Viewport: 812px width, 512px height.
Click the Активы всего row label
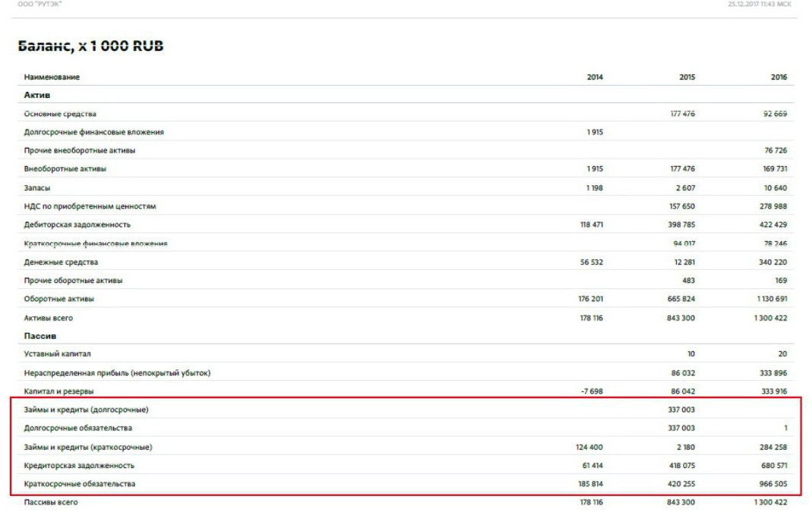tap(49, 318)
